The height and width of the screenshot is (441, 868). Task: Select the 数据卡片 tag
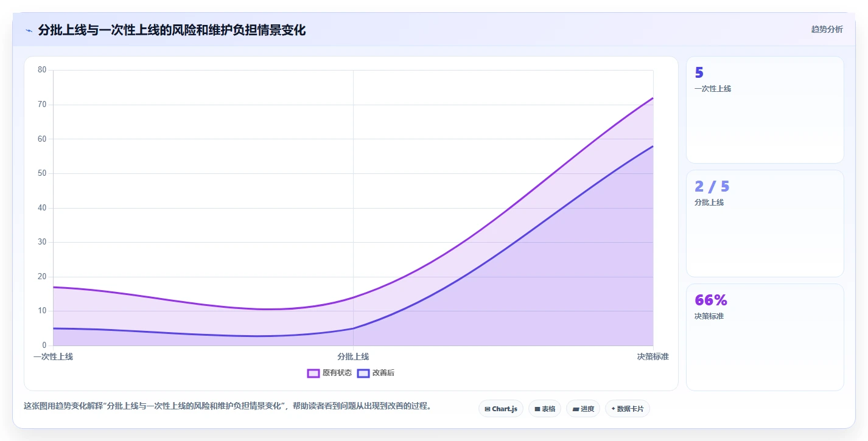[628, 409]
